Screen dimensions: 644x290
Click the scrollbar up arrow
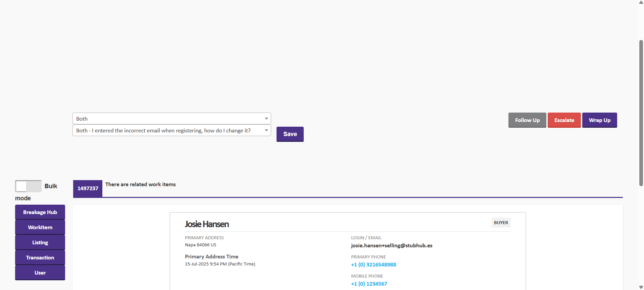pos(641,2)
